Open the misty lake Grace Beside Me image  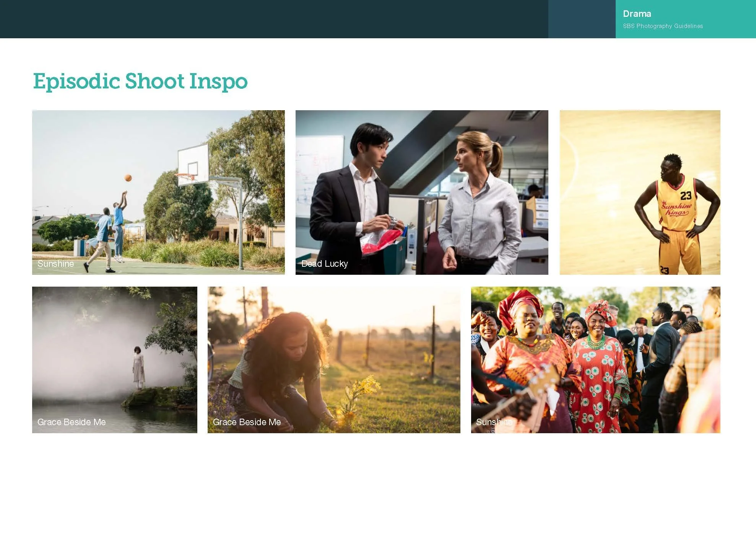(114, 360)
